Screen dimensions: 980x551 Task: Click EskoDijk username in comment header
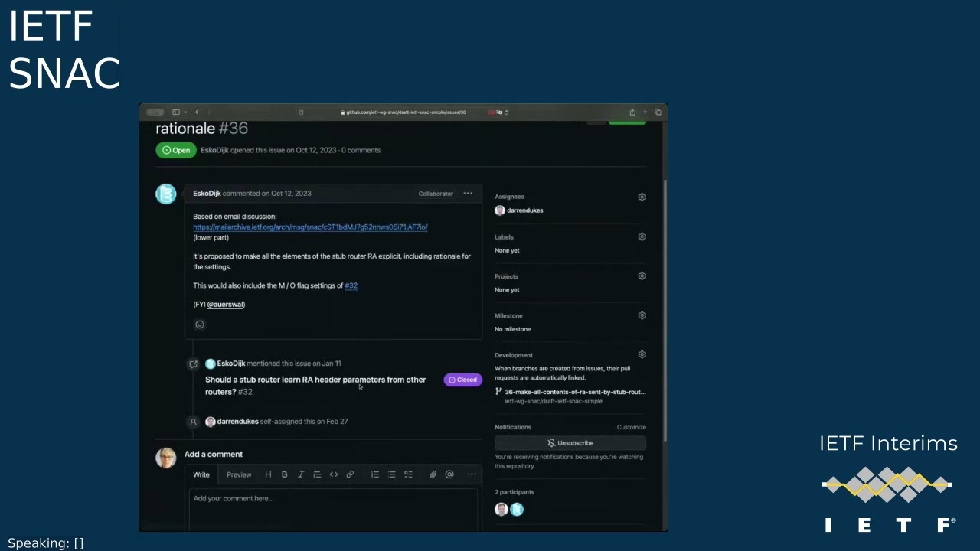[207, 194]
